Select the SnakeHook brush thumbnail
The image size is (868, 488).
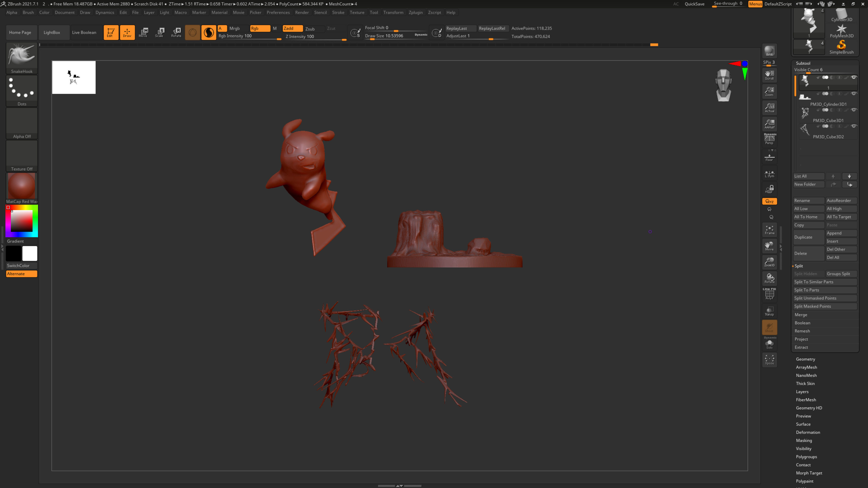pos(21,56)
